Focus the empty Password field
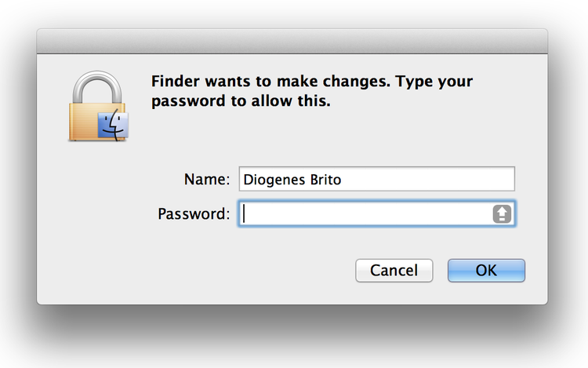Viewport: 588px width, 368px height. [376, 213]
